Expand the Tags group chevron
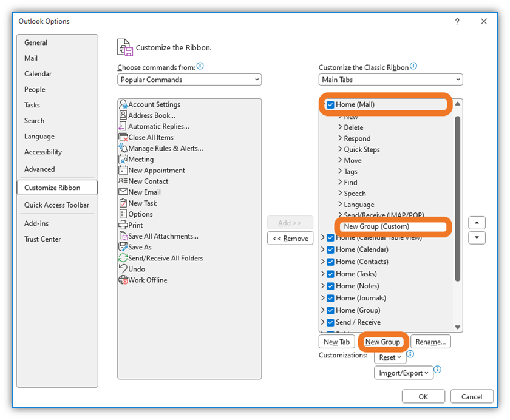The width and height of the screenshot is (510, 420). point(340,171)
